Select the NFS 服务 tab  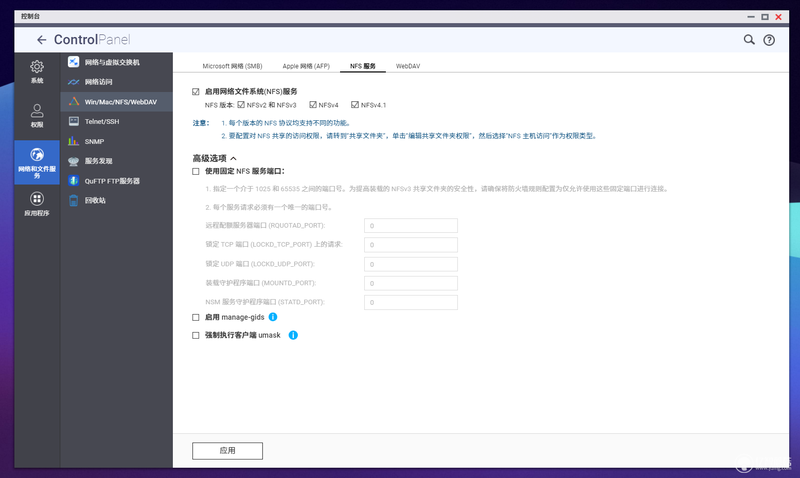[363, 66]
